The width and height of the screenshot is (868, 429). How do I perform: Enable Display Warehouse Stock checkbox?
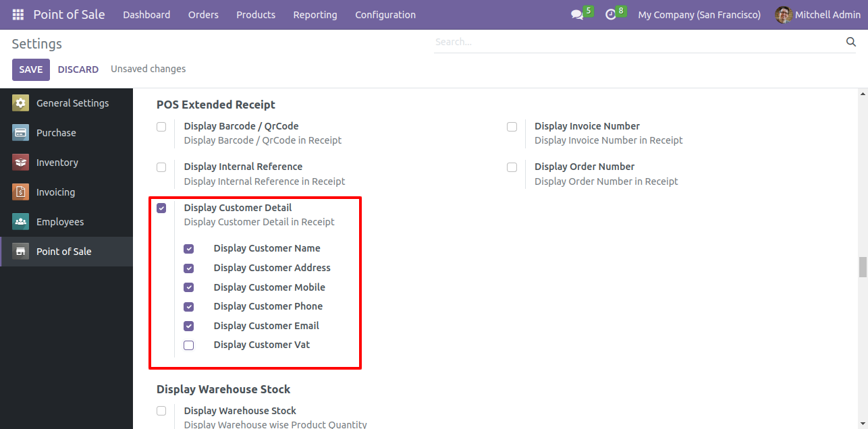tap(161, 411)
